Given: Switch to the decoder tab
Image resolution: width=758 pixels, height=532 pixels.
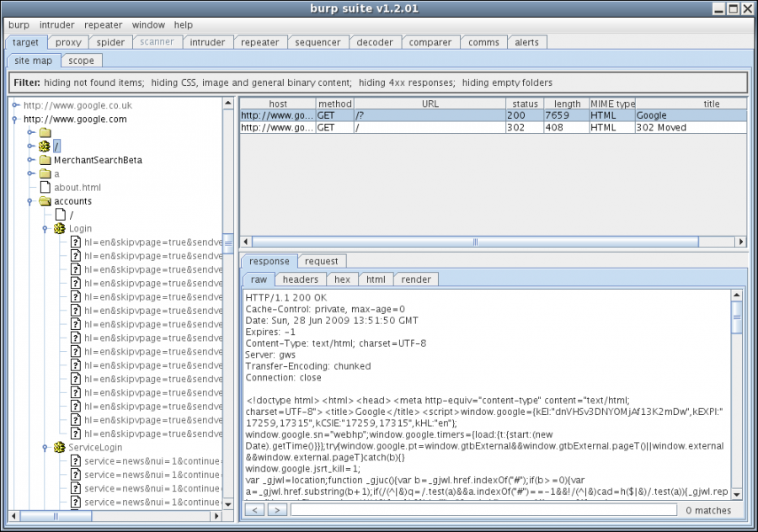Looking at the screenshot, I should click(375, 42).
